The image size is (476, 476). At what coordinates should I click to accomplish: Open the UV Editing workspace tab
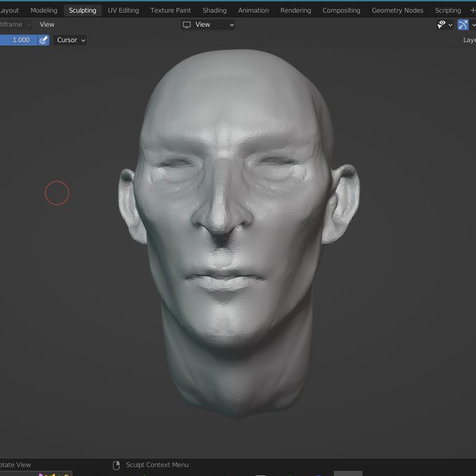click(123, 10)
